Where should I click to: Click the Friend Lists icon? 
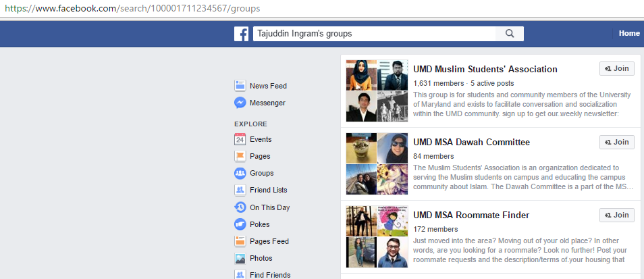(x=240, y=190)
